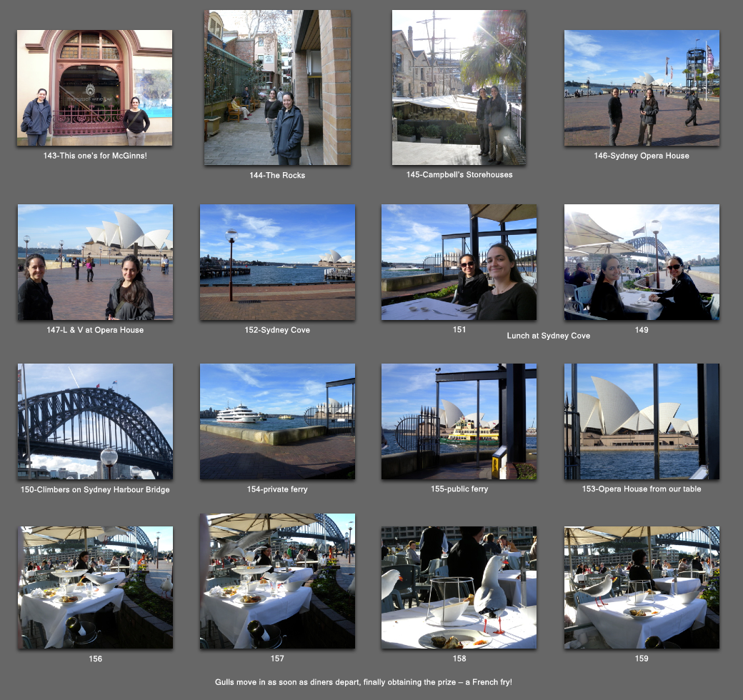This screenshot has height=700, width=743.
Task: Open gull photo number 159
Action: [x=642, y=587]
